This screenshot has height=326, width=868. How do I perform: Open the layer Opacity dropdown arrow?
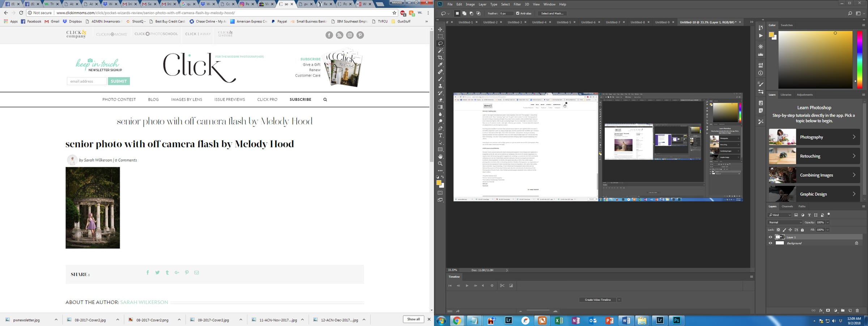[x=827, y=222]
